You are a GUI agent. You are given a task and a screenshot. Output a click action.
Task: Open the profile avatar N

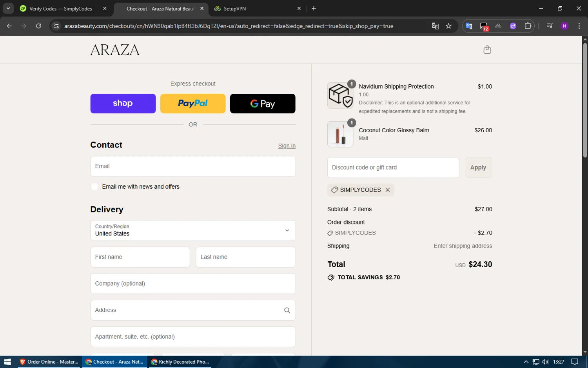click(564, 26)
